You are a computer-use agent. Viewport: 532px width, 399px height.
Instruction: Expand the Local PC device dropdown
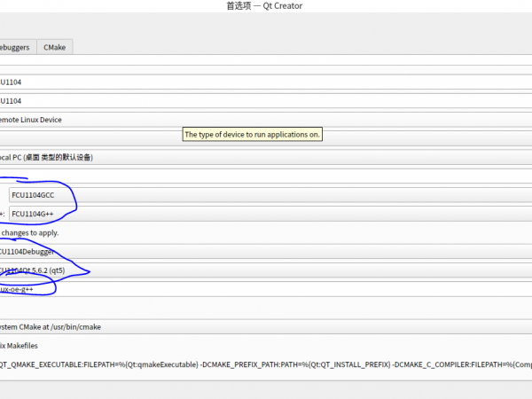(x=266, y=157)
